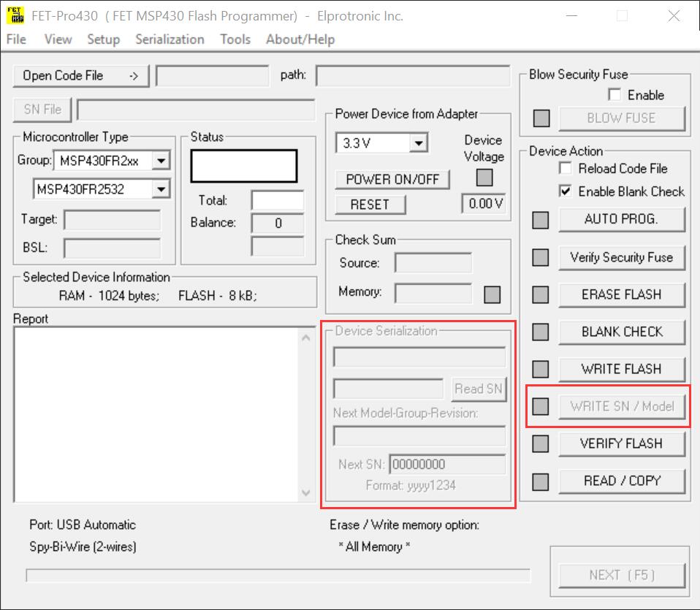The image size is (700, 610).
Task: Click the Check Sum Memory field
Action: click(x=433, y=293)
